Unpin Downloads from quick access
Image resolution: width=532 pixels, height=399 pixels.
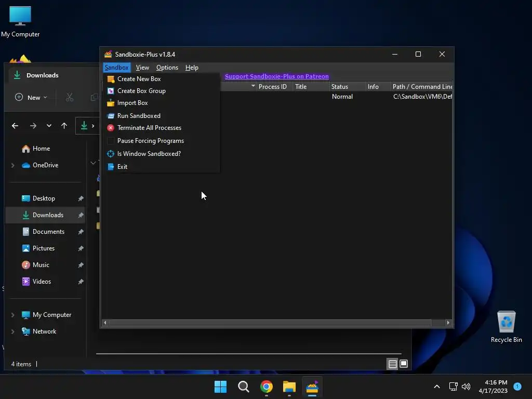pyautogui.click(x=81, y=215)
